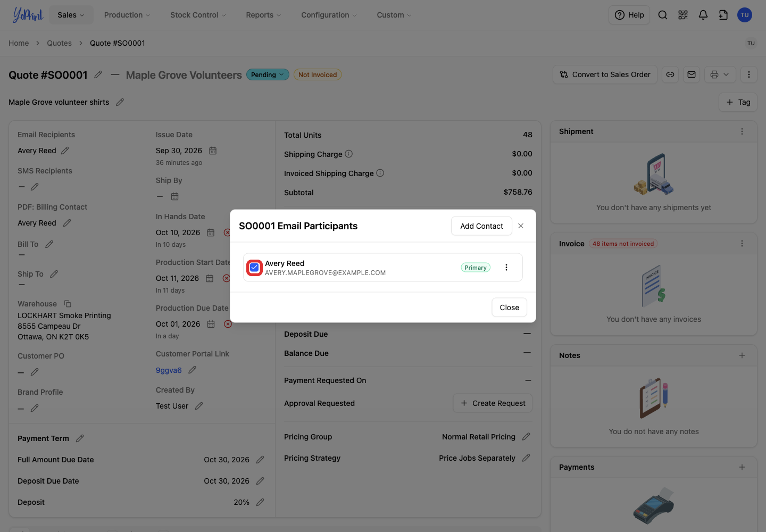Click the TU user avatar

(745, 15)
